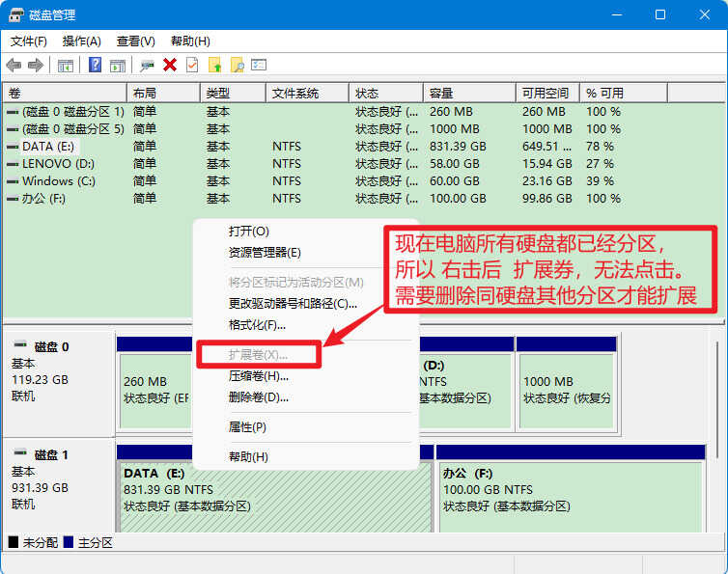Click the settings list view toolbar icon

click(259, 65)
